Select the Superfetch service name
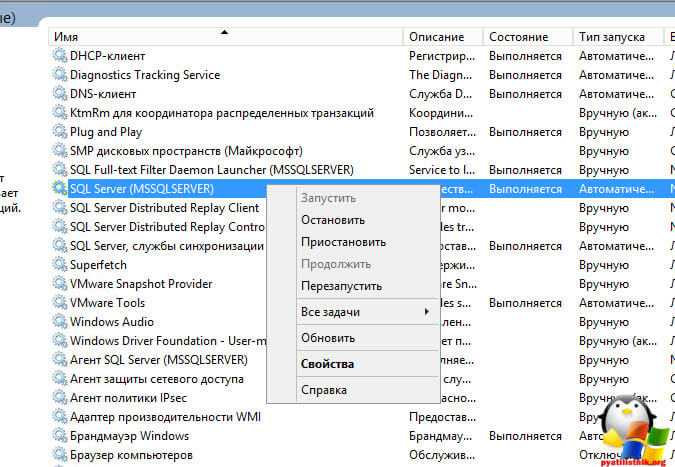Image resolution: width=675 pixels, height=467 pixels. [x=98, y=265]
